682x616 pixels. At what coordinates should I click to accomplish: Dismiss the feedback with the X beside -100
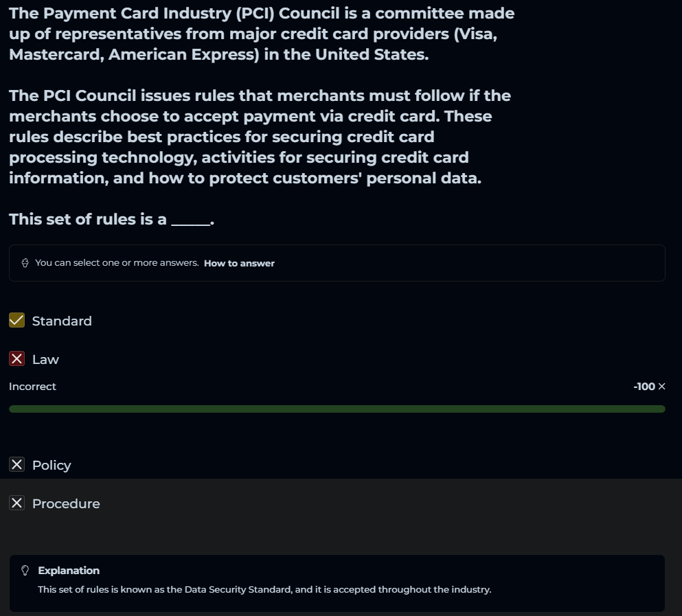pyautogui.click(x=662, y=387)
